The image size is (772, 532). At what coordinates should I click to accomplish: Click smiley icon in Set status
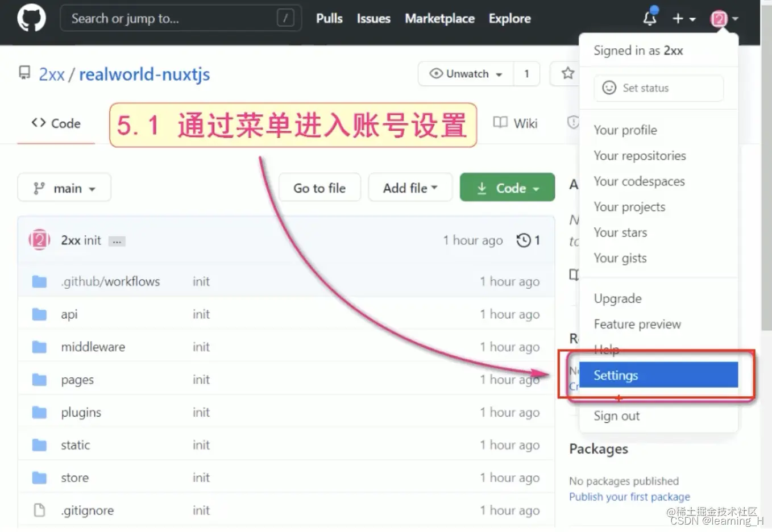click(x=609, y=88)
